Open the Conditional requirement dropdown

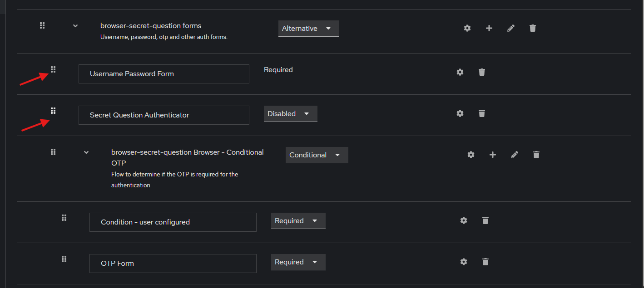click(x=317, y=155)
